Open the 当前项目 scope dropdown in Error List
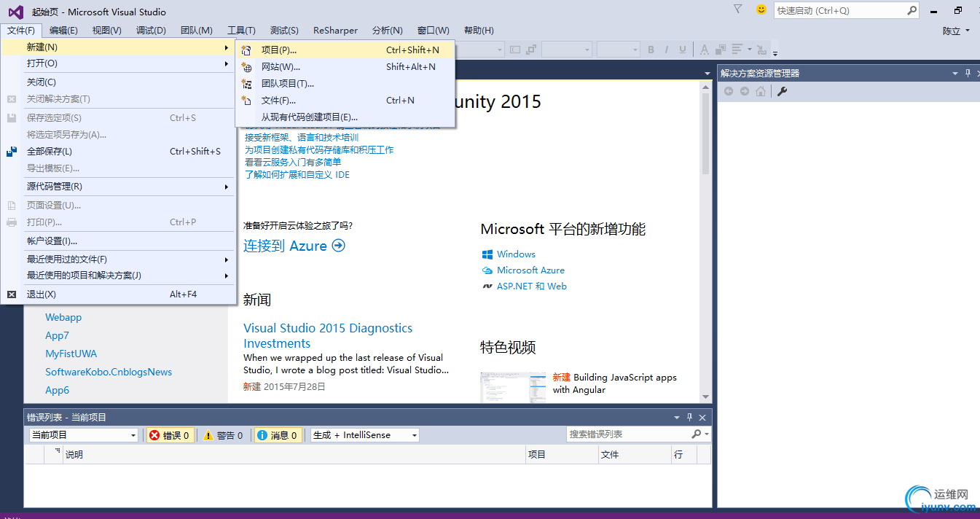 click(83, 435)
